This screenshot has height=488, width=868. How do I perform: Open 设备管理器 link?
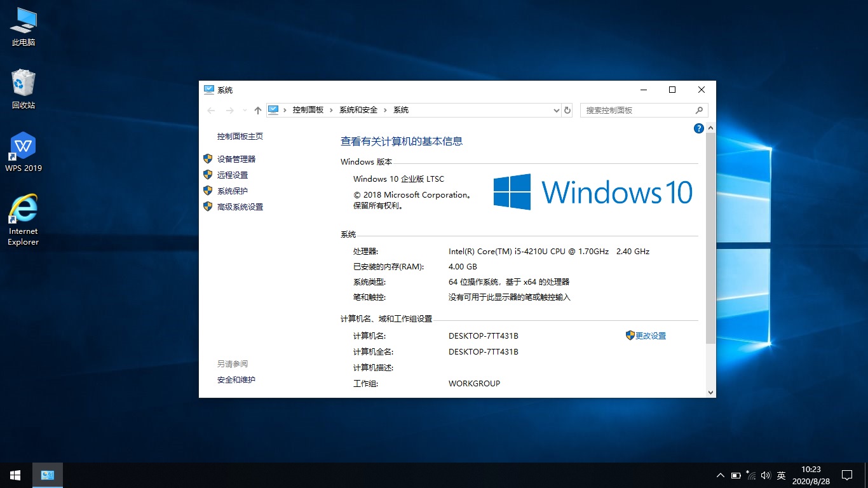point(236,159)
